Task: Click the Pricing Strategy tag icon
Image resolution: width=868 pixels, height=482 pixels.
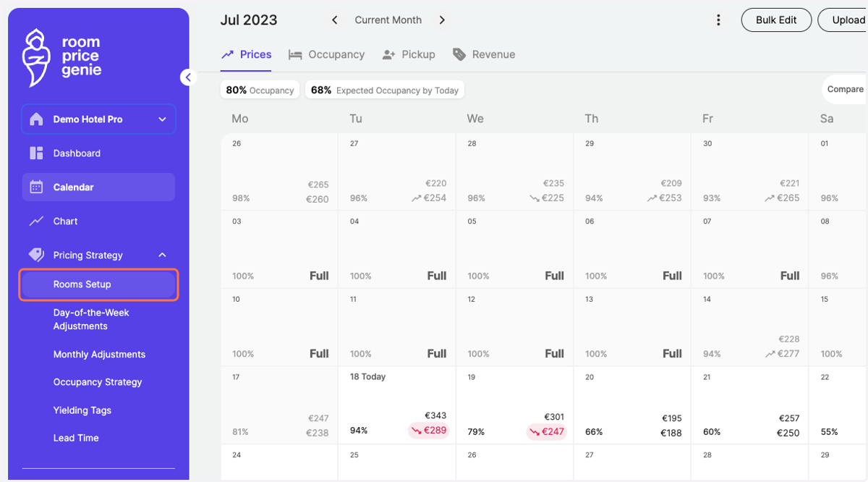Action: 36,255
